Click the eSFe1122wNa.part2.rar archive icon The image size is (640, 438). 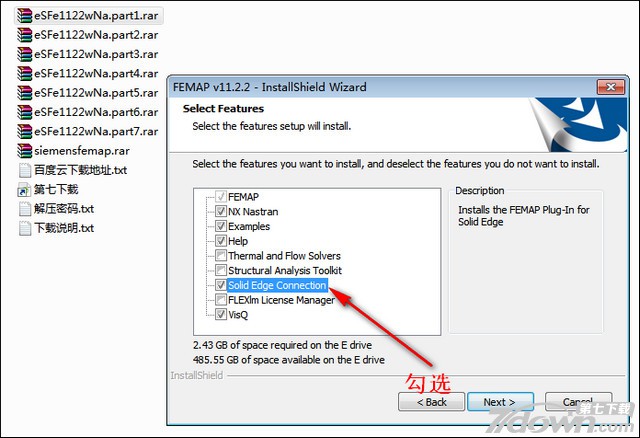coord(24,35)
